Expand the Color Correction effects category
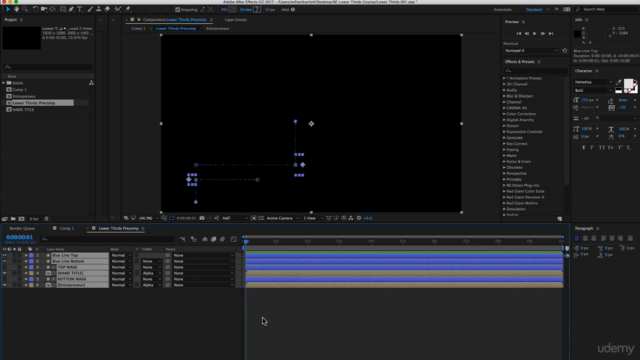640x360 pixels. coord(504,114)
